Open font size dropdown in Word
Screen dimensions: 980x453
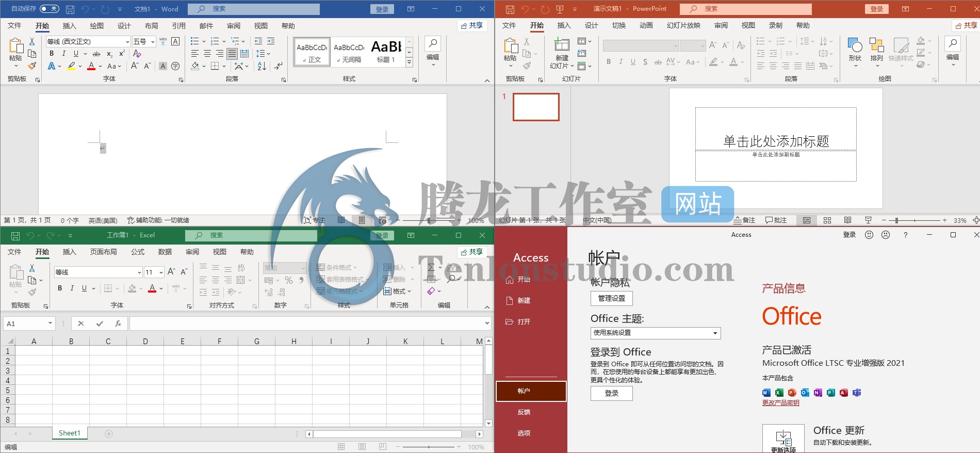pos(153,42)
